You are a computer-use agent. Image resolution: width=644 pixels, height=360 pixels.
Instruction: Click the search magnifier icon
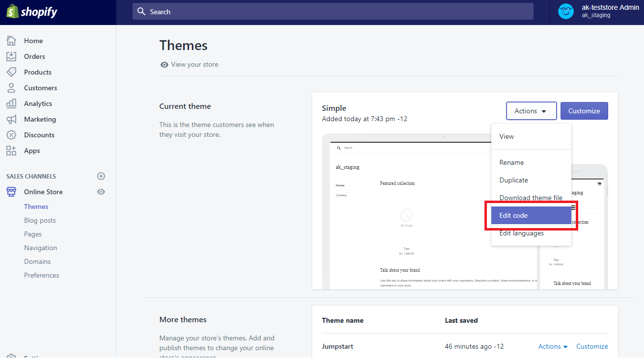click(141, 11)
